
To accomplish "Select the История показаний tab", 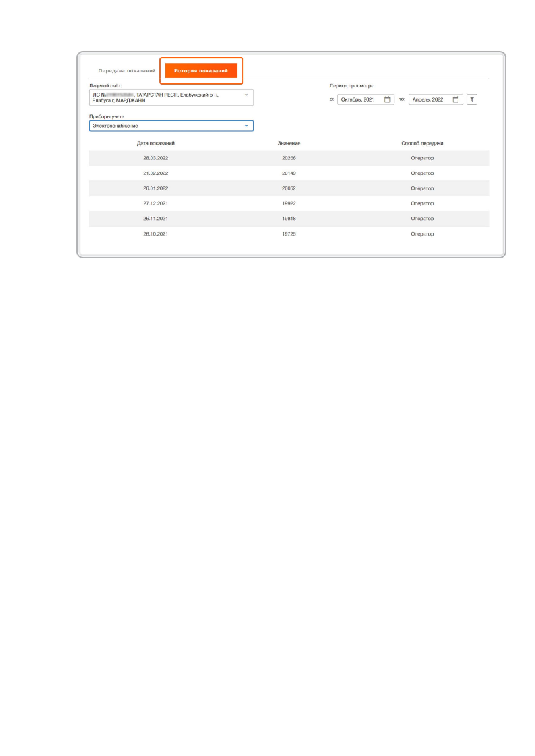I will pyautogui.click(x=201, y=71).
